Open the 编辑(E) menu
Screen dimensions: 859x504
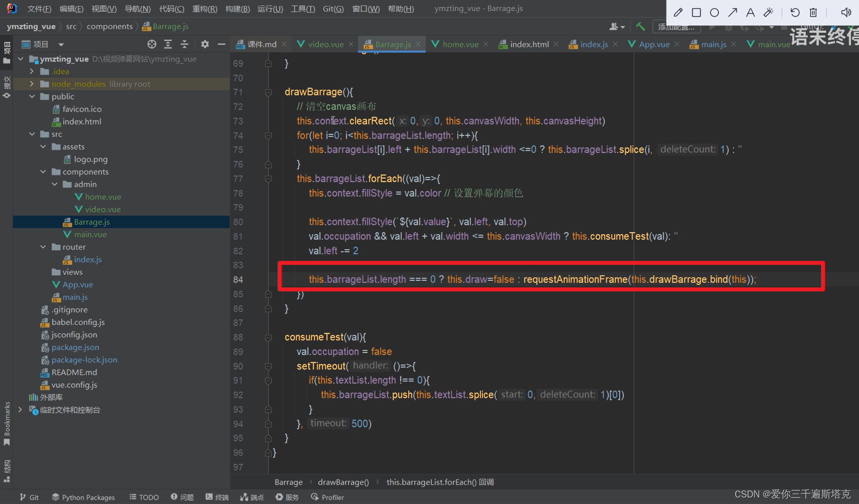click(71, 9)
